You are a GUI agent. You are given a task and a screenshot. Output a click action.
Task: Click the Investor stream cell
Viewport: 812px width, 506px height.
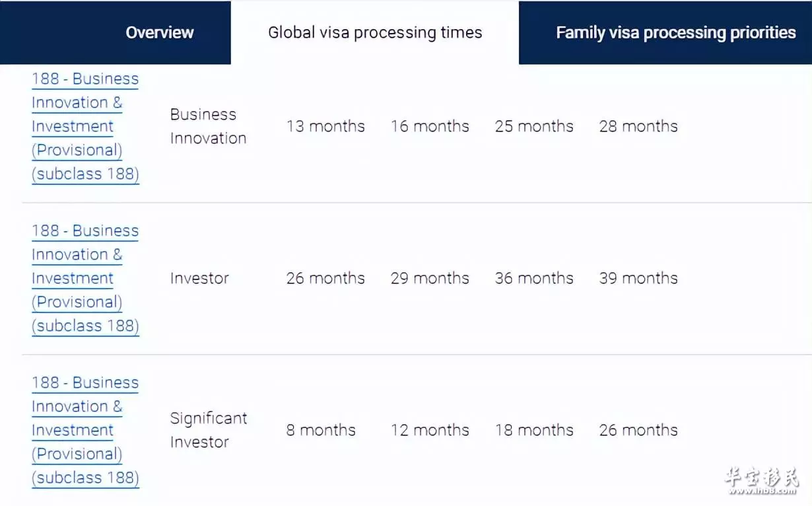click(199, 278)
